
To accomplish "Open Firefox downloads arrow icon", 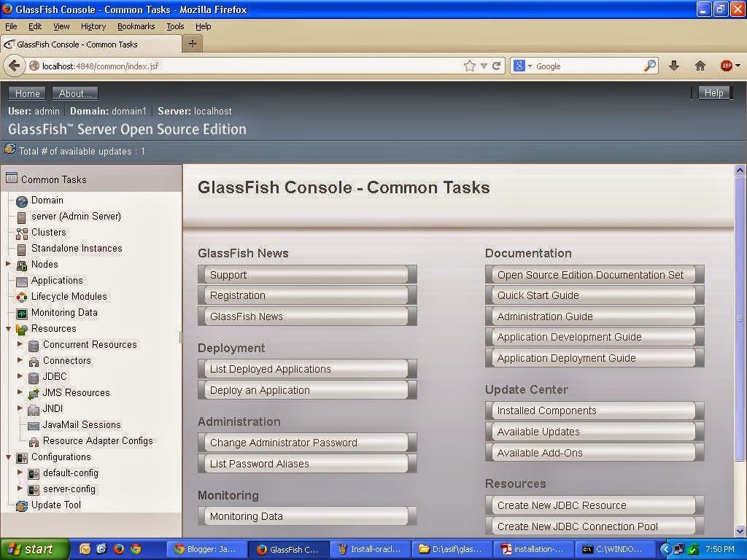I will (x=673, y=66).
